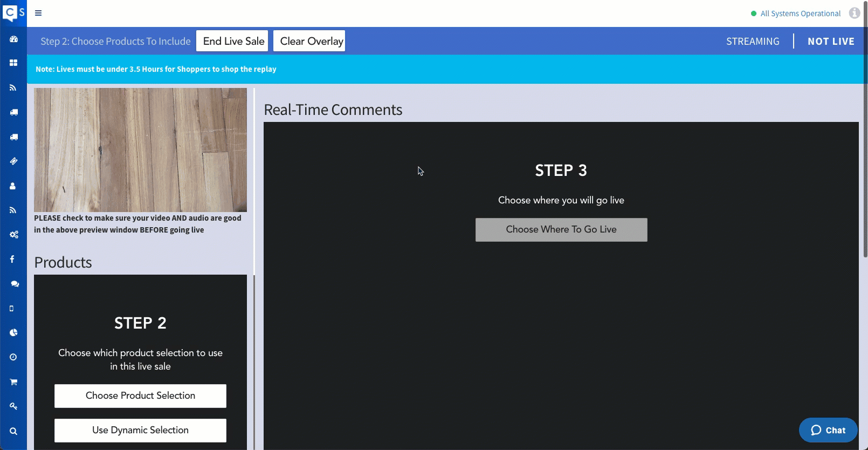Click the mobile phone icon in sidebar

12,309
